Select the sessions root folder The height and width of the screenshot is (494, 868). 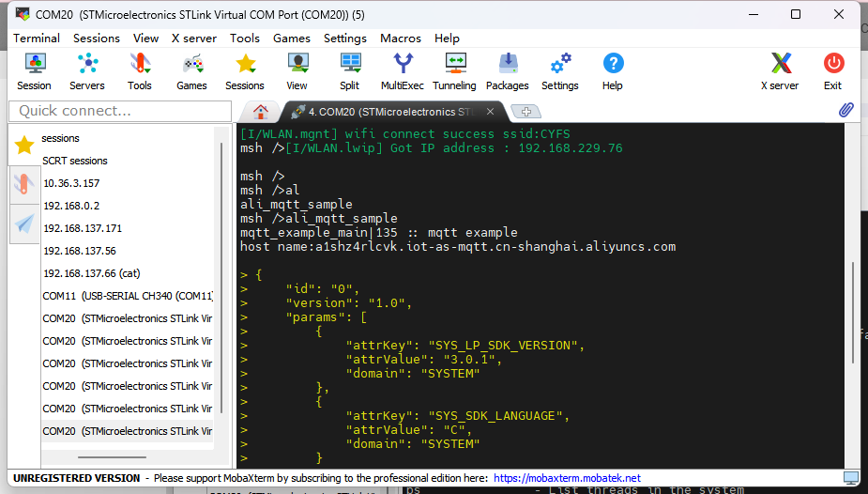[x=60, y=138]
